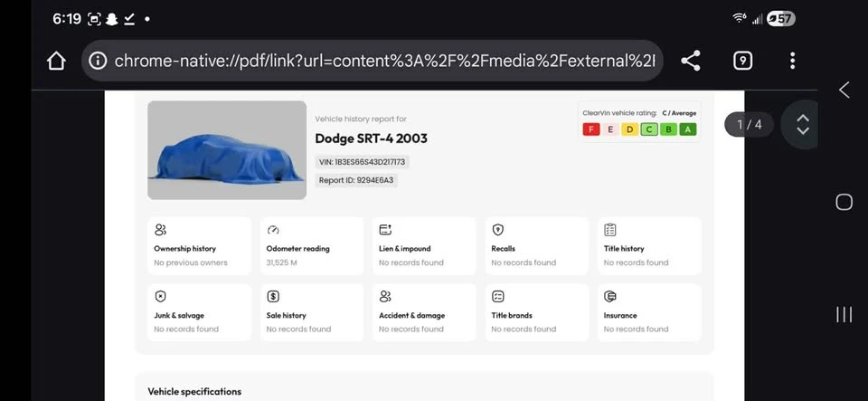868x401 pixels.
Task: Tap the 6:19 clock in status bar
Action: point(67,19)
